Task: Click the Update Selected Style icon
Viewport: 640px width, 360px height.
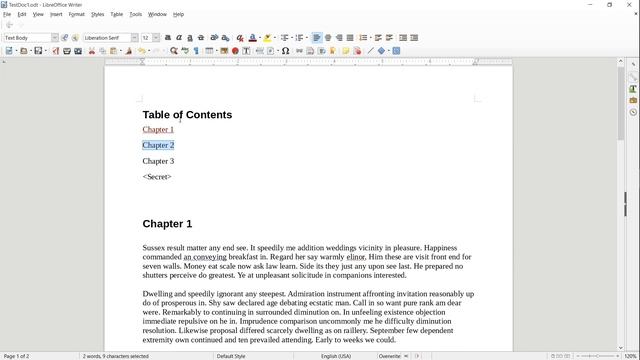Action: 64,38
